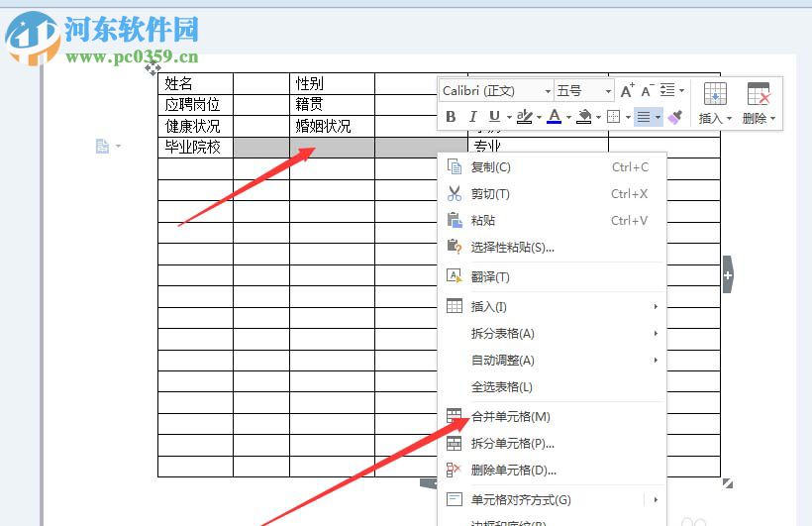Open the document outline icon in margin

[x=103, y=147]
